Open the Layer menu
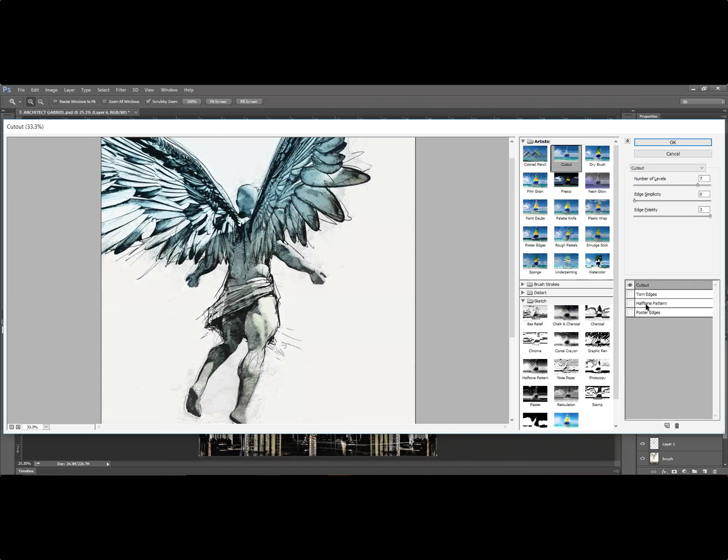The width and height of the screenshot is (728, 560). 69,90
